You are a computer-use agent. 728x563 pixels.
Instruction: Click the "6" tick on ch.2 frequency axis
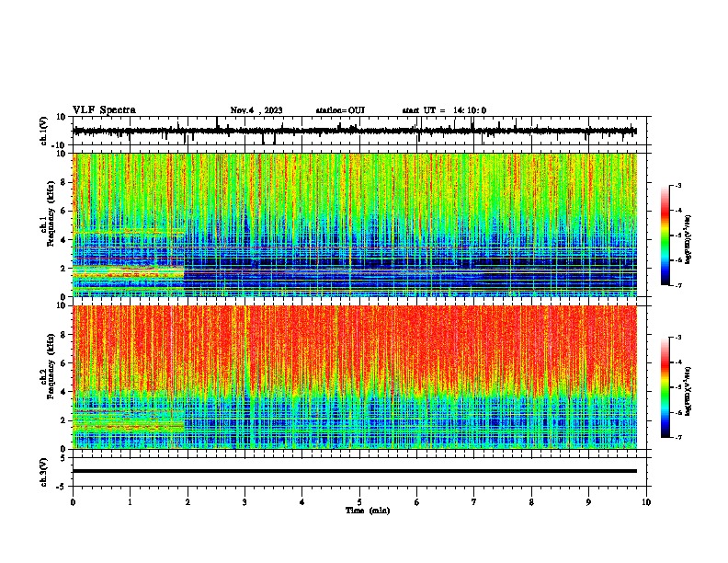pyautogui.click(x=63, y=363)
